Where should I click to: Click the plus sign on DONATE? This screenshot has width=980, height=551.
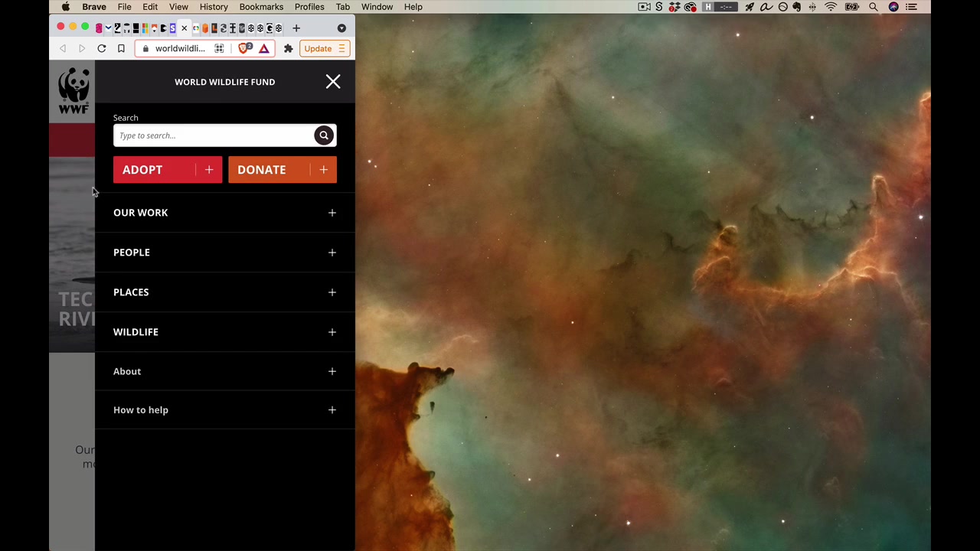[x=324, y=170]
